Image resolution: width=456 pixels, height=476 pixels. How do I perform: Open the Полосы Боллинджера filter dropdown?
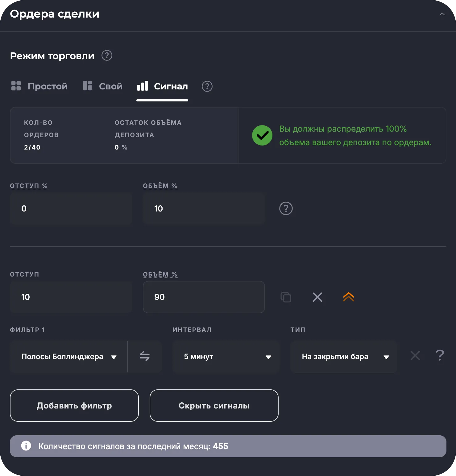point(68,357)
